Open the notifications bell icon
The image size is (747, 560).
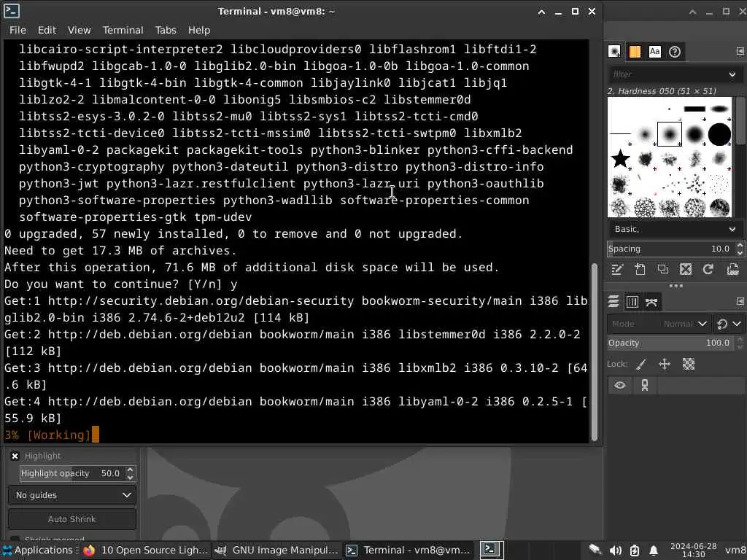(654, 551)
